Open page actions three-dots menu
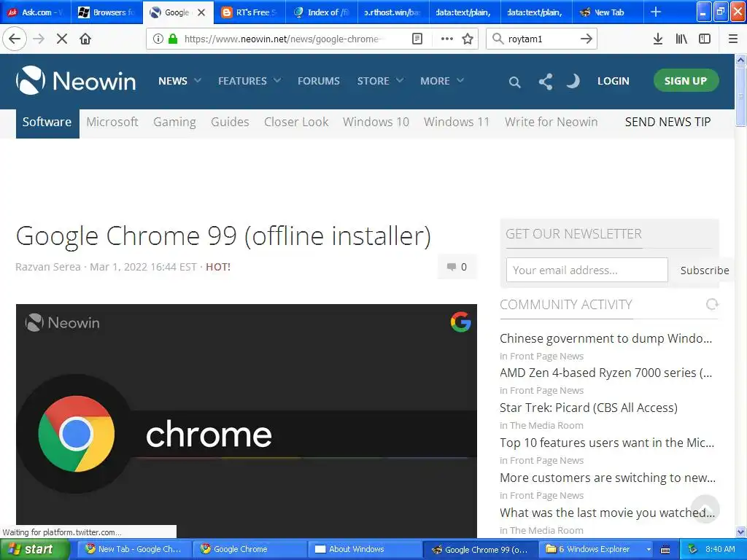 pyautogui.click(x=447, y=39)
